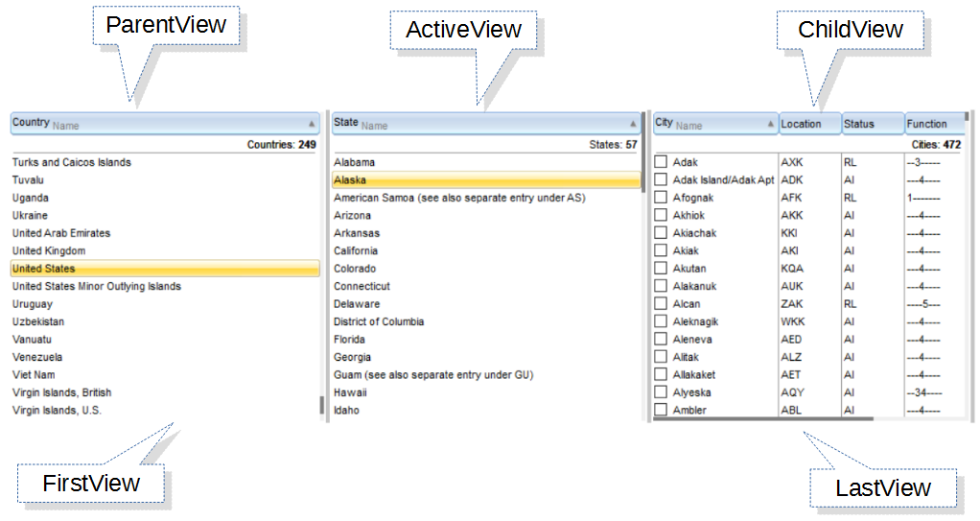
Task: Select the highlighted United States row
Action: coord(163,269)
